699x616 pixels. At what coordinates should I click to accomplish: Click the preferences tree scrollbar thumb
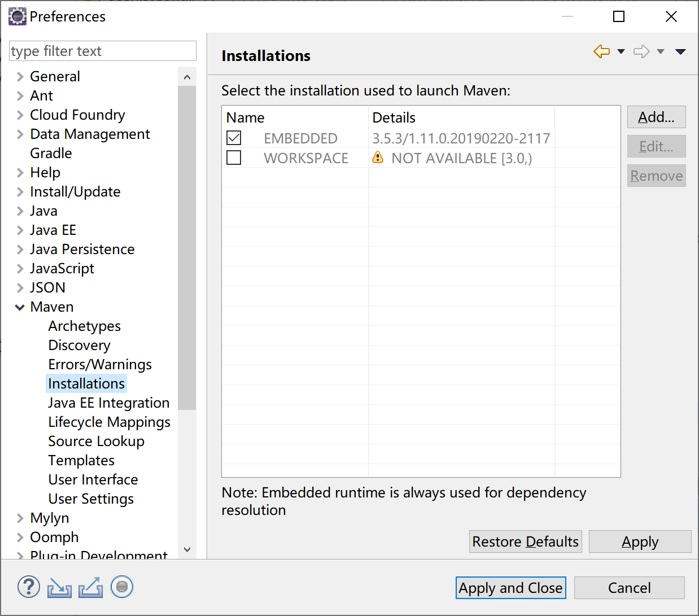tap(187, 248)
